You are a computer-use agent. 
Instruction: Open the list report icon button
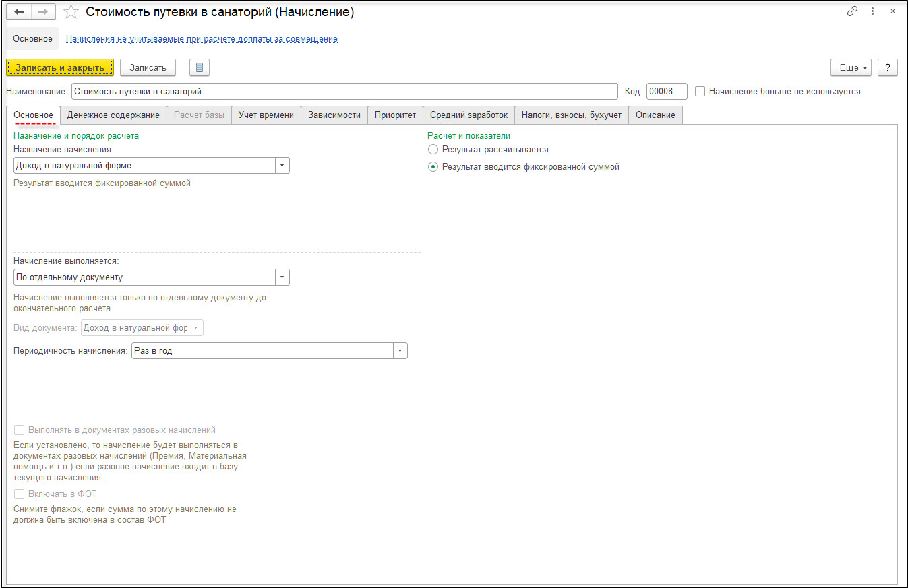click(x=200, y=67)
